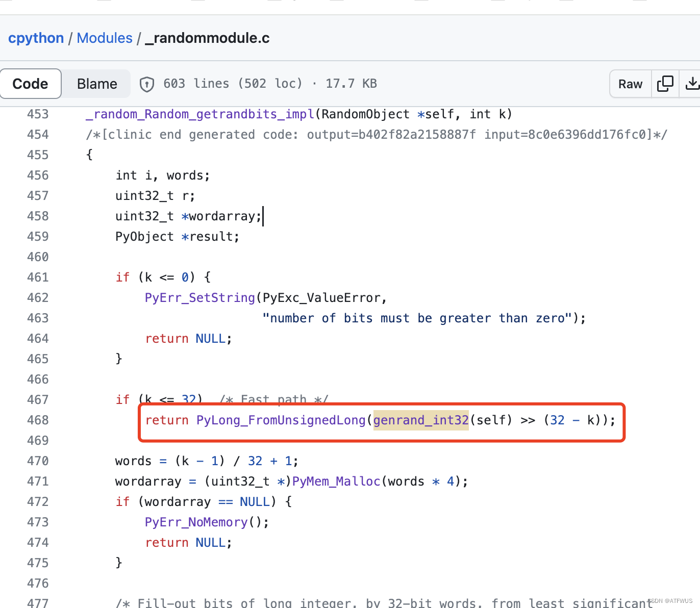Copy raw file contents icon
The image size is (700, 608).
pos(665,84)
